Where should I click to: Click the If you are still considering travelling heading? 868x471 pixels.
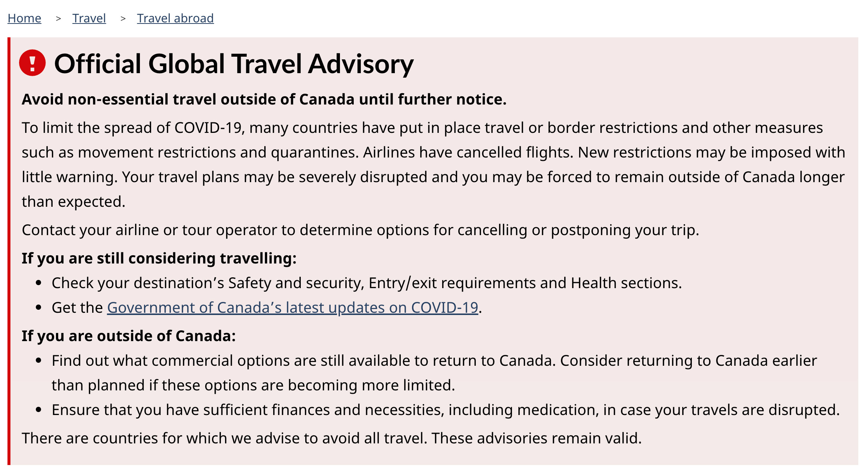[x=159, y=258]
